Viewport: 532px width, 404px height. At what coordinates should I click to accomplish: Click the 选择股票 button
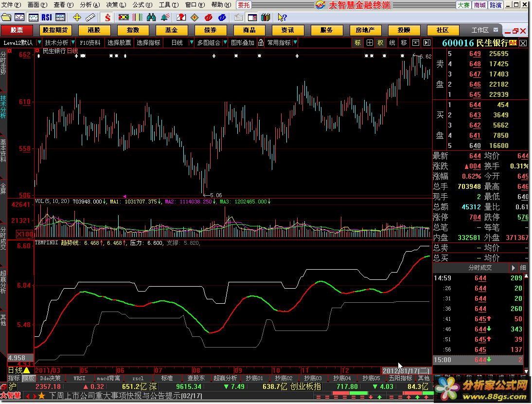coord(119,42)
